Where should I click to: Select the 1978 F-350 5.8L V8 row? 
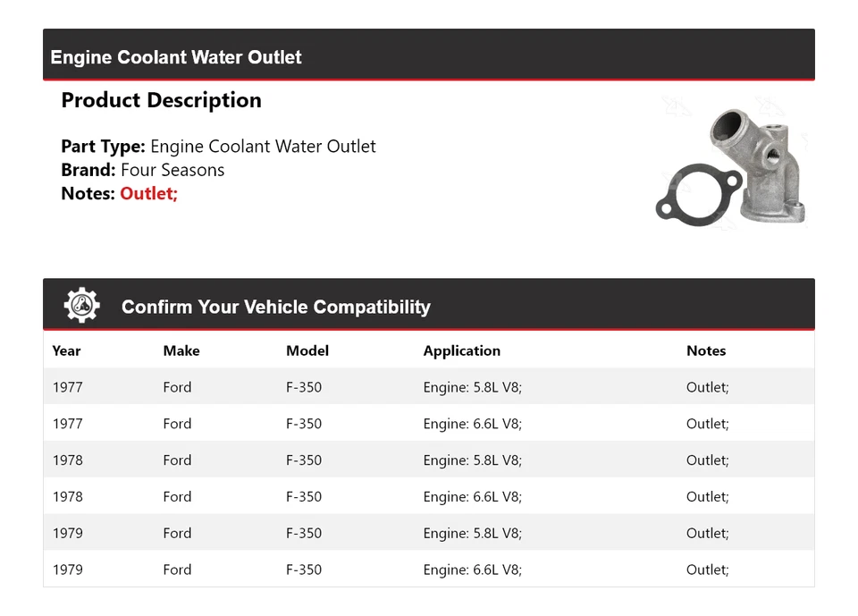pos(428,460)
